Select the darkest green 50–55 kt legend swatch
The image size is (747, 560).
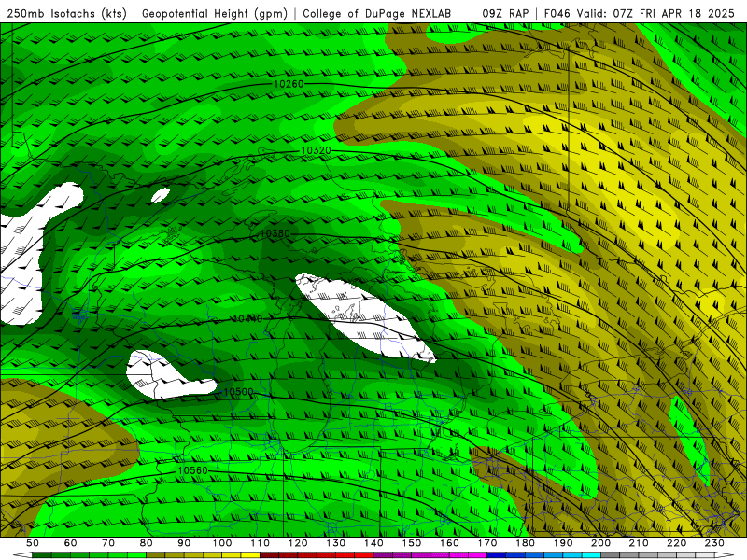pyautogui.click(x=42, y=555)
